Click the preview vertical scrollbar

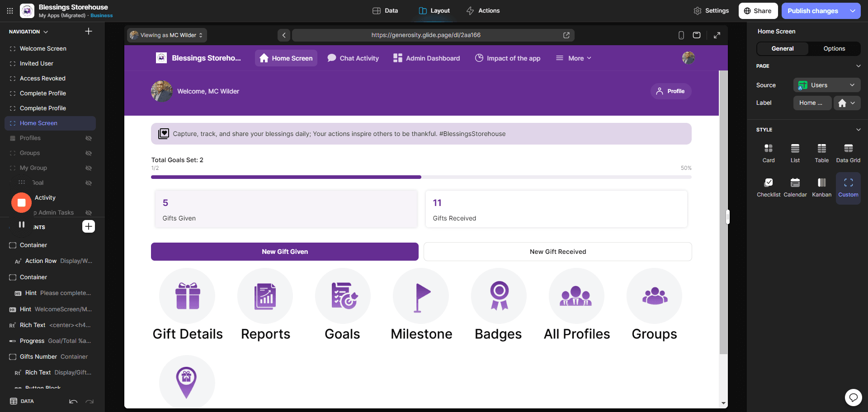tap(723, 212)
